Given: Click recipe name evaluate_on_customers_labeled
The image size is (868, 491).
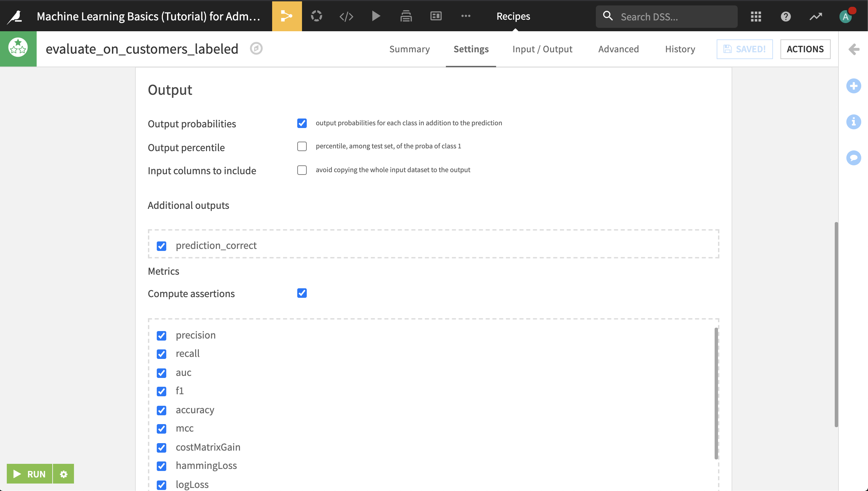Looking at the screenshot, I should pos(142,49).
